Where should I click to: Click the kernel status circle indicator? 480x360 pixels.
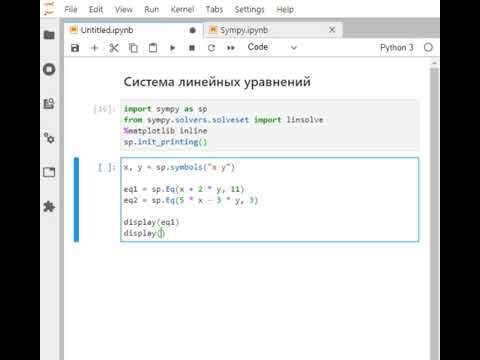pos(428,48)
